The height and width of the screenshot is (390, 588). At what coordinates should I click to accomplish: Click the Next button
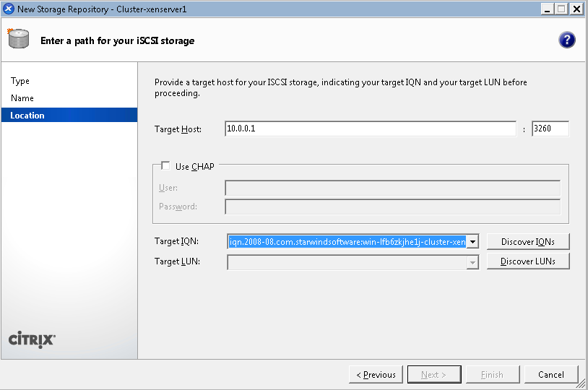pos(433,375)
